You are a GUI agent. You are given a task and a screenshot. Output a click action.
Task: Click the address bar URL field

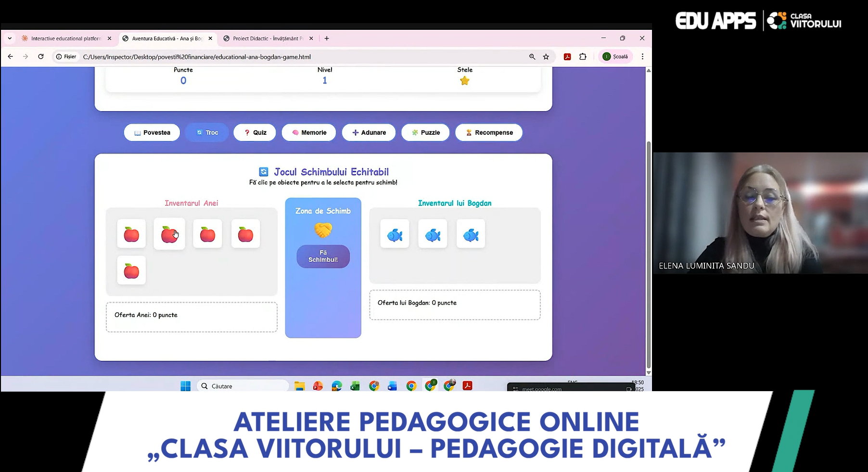(x=303, y=57)
